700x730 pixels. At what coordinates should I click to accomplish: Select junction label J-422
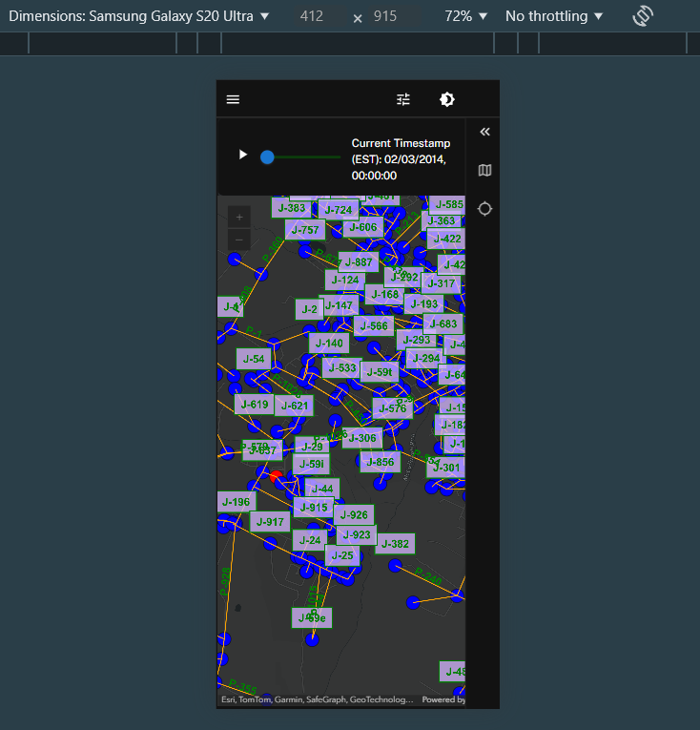[446, 239]
